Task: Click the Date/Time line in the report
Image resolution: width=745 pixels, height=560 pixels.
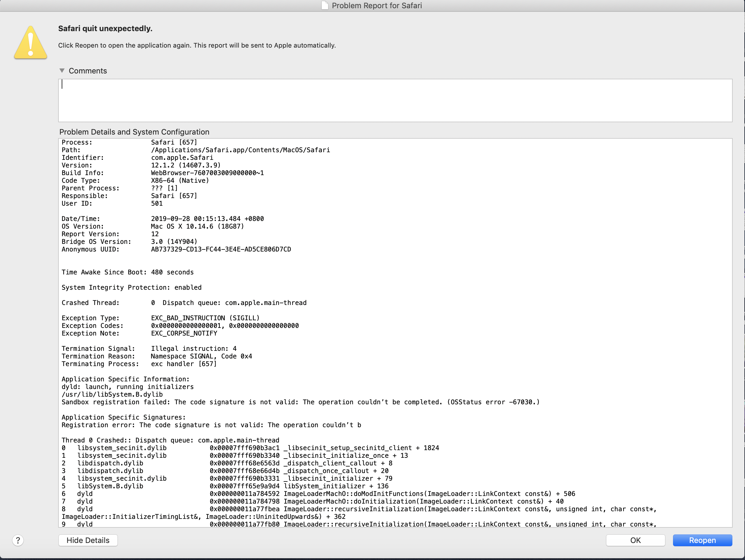Action: click(162, 219)
